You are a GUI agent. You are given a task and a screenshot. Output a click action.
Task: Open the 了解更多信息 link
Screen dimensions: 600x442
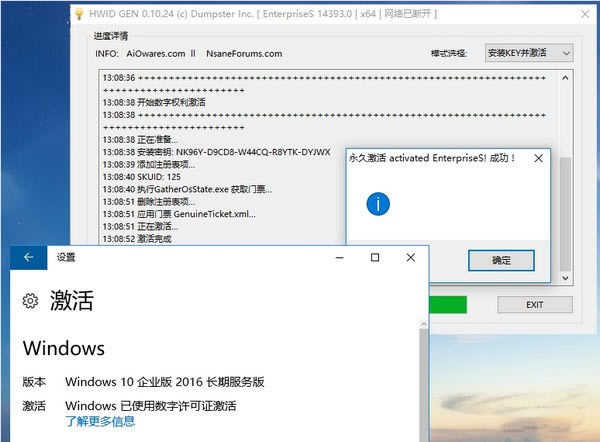(x=100, y=421)
